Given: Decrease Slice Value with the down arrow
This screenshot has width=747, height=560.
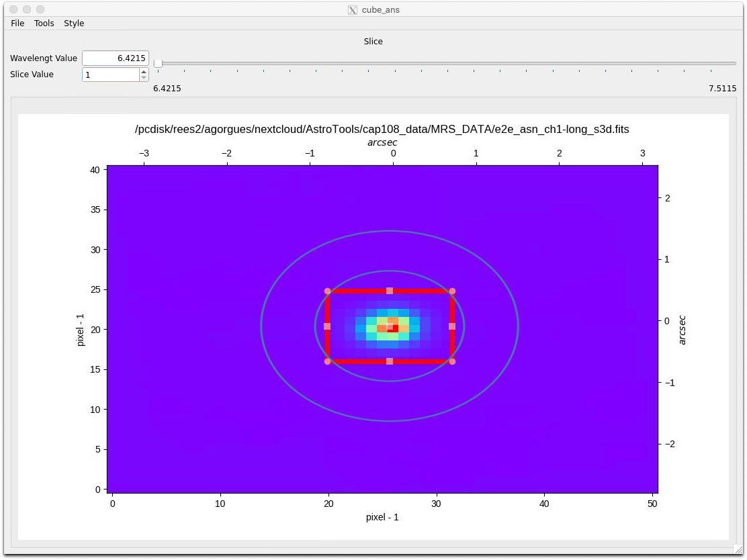Looking at the screenshot, I should [144, 78].
